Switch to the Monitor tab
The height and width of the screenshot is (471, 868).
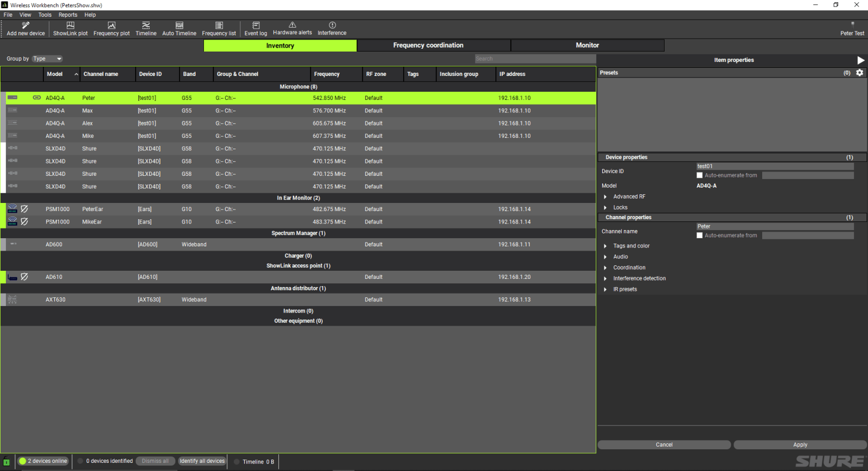588,46
